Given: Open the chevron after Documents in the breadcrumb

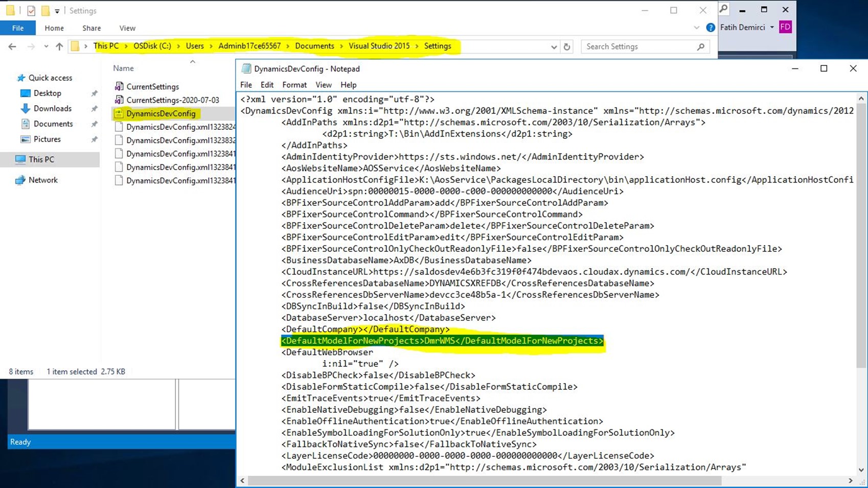Looking at the screenshot, I should point(341,46).
